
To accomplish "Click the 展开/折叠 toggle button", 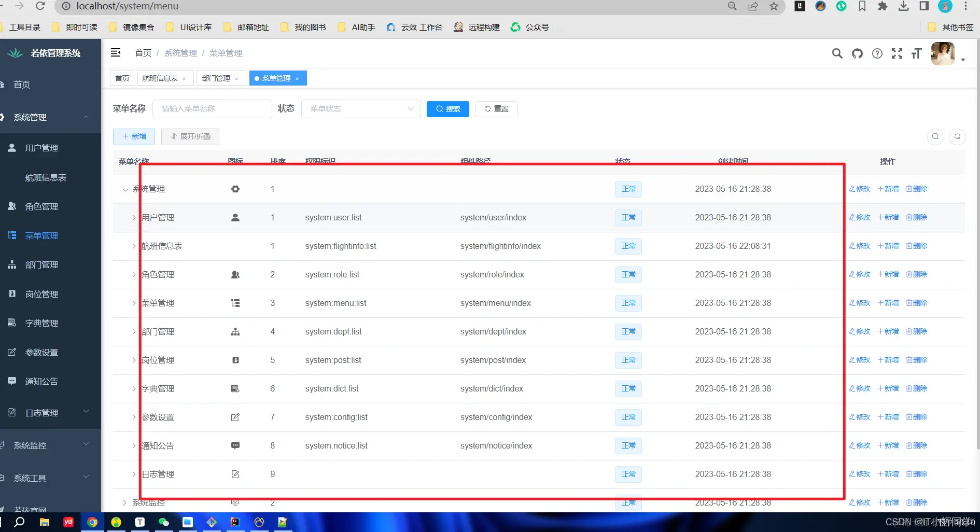I will pyautogui.click(x=190, y=136).
